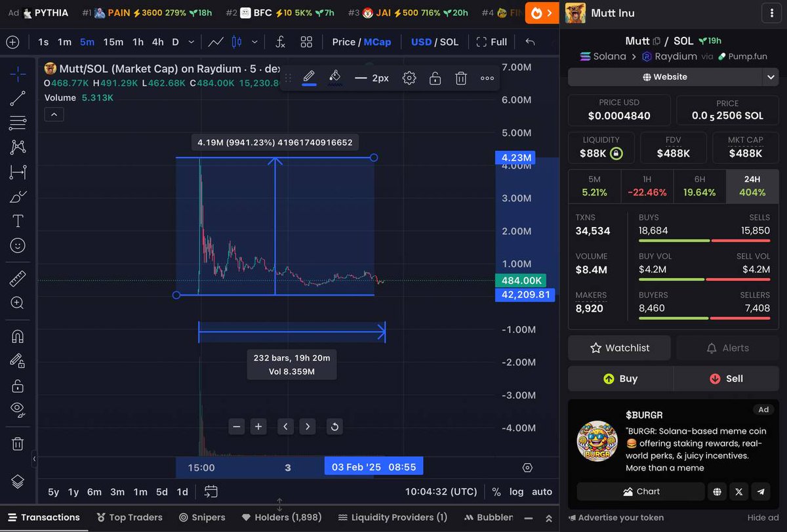
Task: Undo the last chart action
Action: coord(530,42)
